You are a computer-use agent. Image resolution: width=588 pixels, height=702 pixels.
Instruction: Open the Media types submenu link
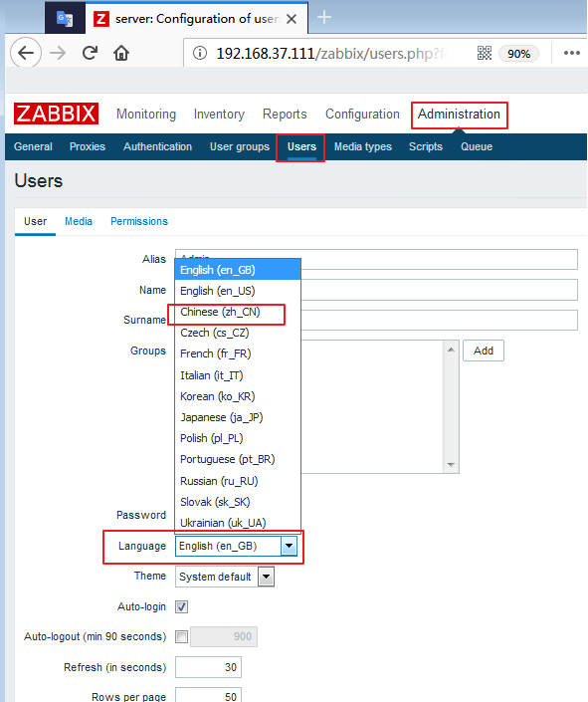pos(363,146)
